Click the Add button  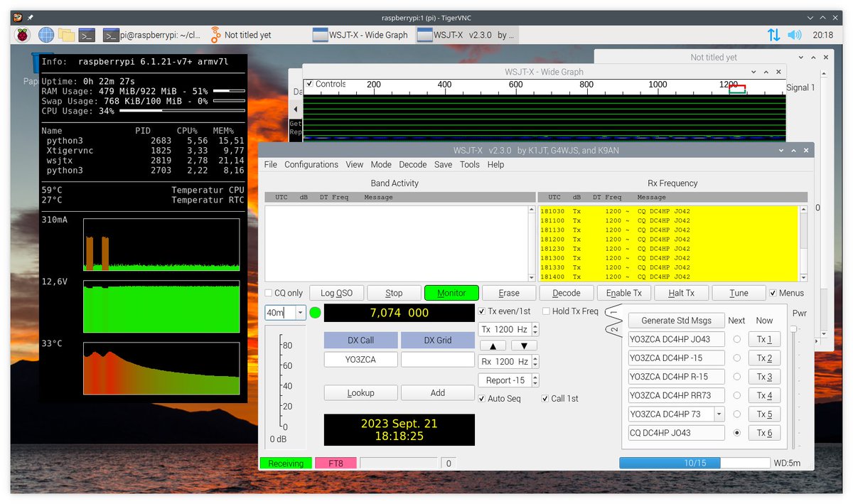438,392
